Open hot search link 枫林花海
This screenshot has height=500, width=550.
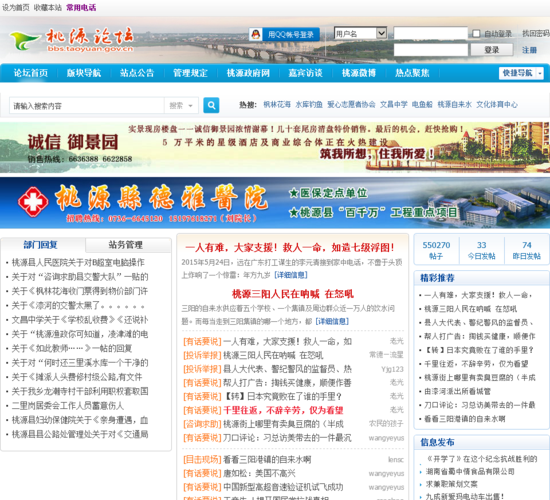point(277,105)
